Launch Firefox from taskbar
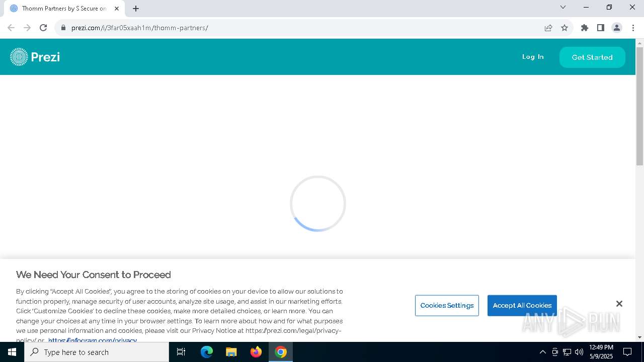 [x=256, y=352]
